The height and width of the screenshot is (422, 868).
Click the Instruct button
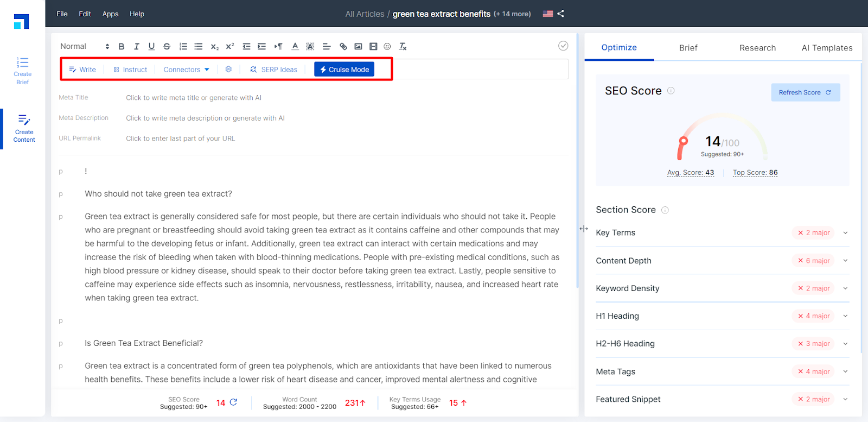click(x=130, y=70)
